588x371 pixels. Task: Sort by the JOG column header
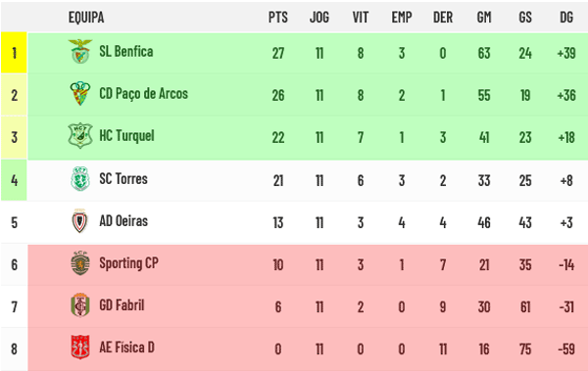point(319,18)
